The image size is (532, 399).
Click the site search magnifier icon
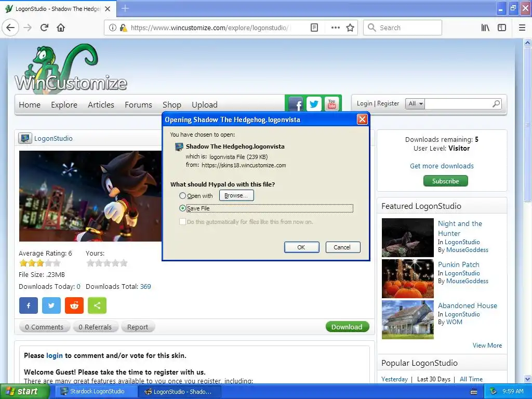tap(496, 103)
